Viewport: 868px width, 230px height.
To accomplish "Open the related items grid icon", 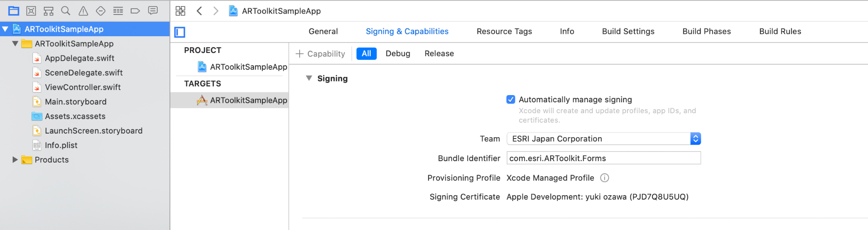I will coord(180,11).
